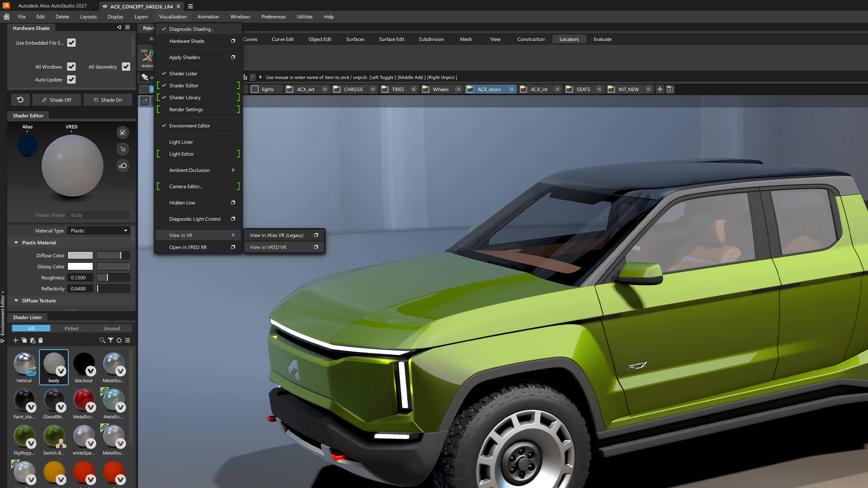Collapse Hardware Shade panel with the left arrow
The height and width of the screenshot is (488, 868).
(119, 28)
